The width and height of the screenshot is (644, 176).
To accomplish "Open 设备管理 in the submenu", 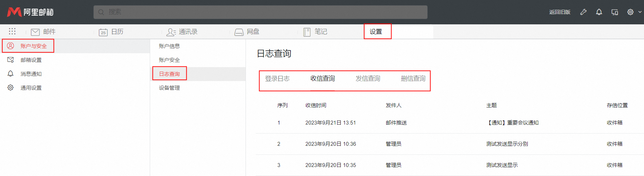I will [169, 88].
